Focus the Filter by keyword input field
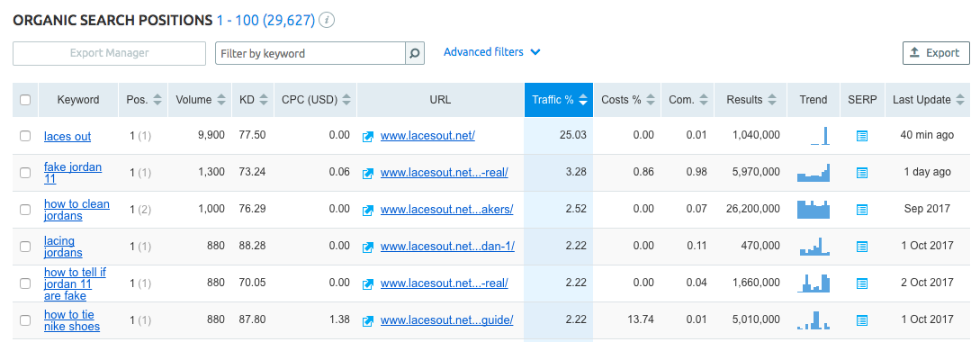This screenshot has height=342, width=980. 310,53
